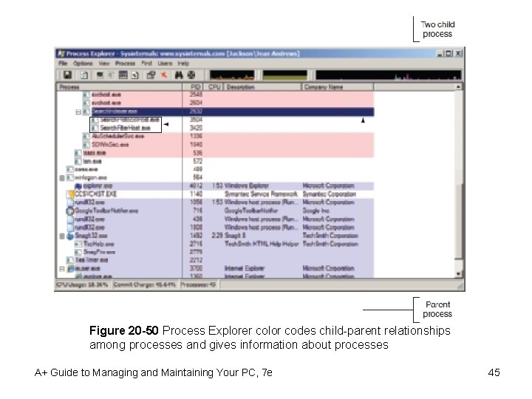Open the Users menu
The height and width of the screenshot is (399, 532).
tap(165, 64)
